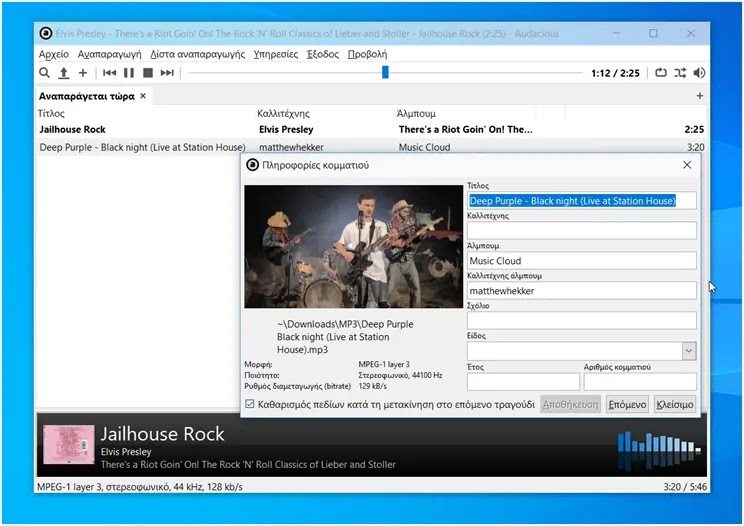Click the spectrum visualizer bars
Image resolution: width=744 pixels, height=526 pixels.
tap(659, 450)
